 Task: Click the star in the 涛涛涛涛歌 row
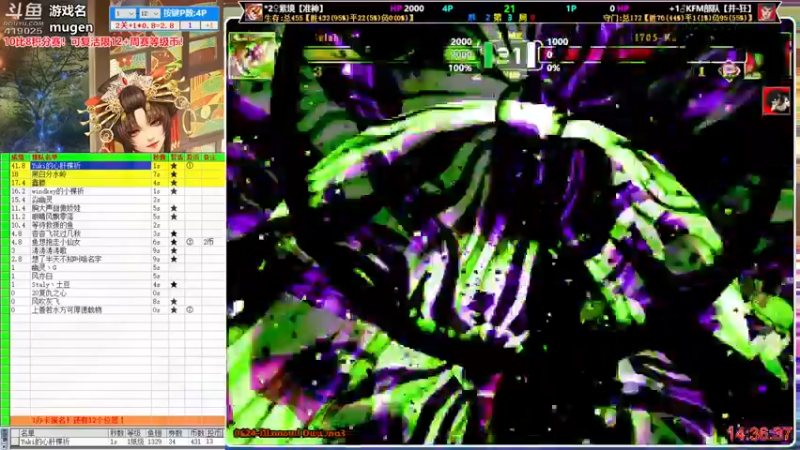click(x=174, y=251)
